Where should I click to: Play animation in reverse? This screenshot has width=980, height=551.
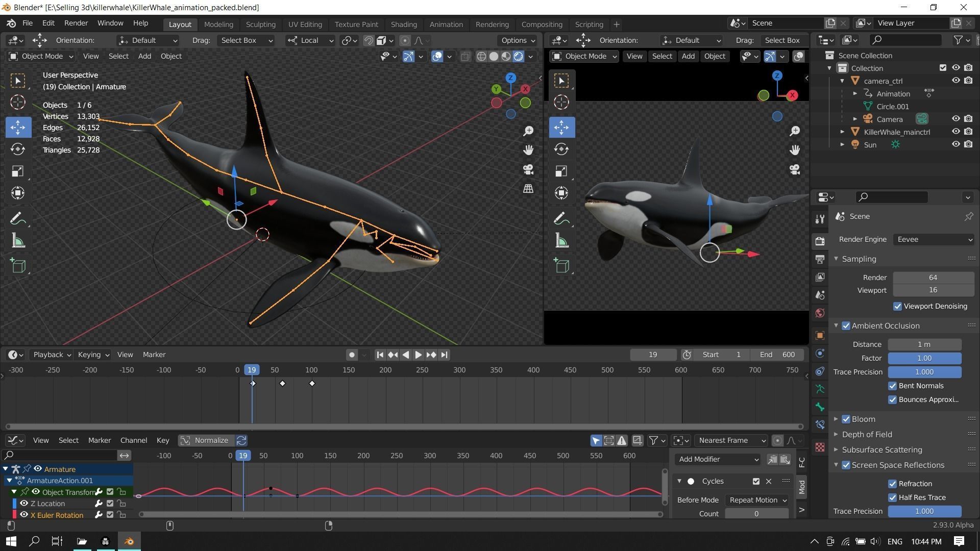click(406, 355)
